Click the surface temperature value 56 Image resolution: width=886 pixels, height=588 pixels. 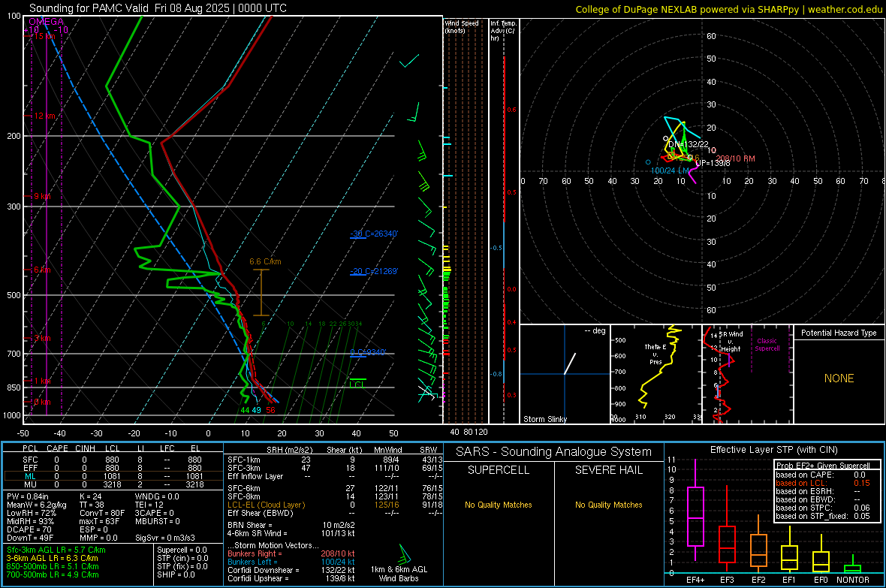[270, 410]
